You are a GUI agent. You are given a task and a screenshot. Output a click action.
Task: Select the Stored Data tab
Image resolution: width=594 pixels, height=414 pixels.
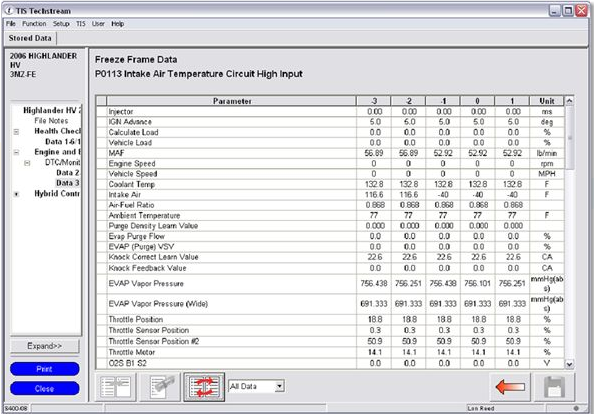click(30, 38)
